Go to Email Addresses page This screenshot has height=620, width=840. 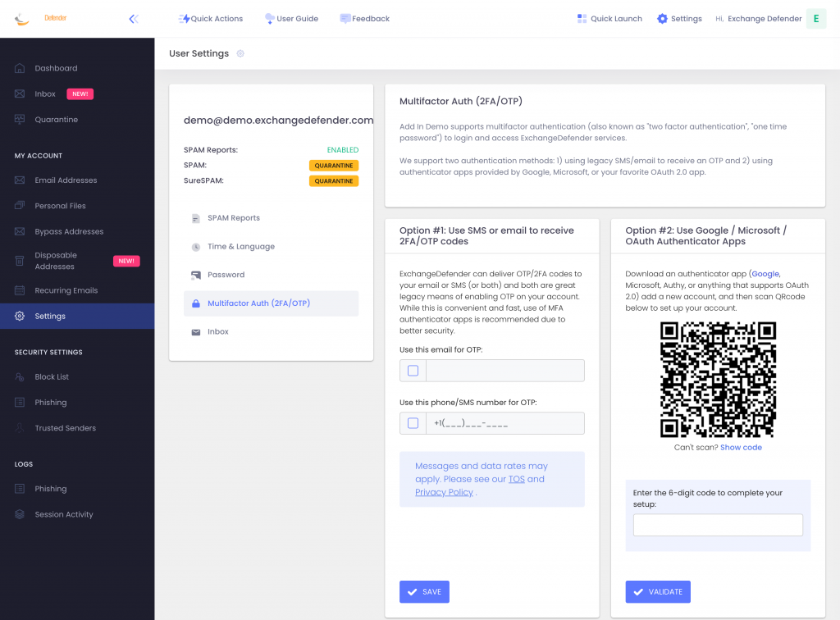66,180
